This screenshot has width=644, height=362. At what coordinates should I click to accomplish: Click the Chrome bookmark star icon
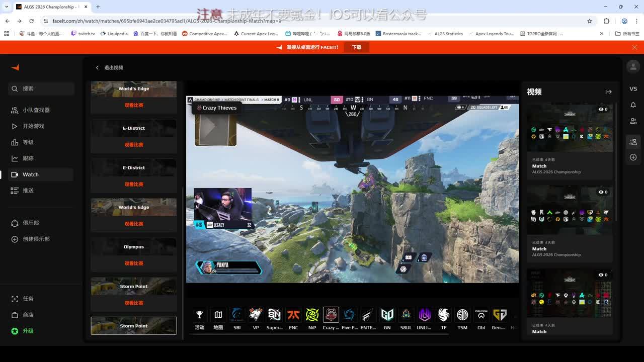pyautogui.click(x=590, y=21)
